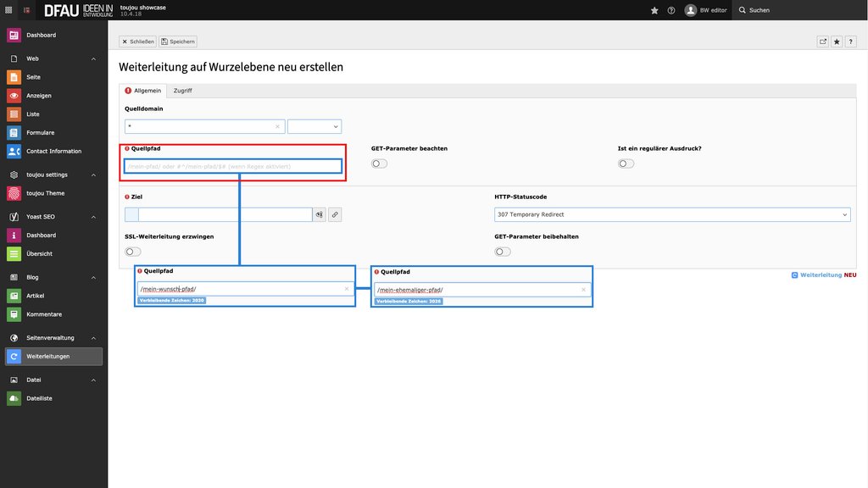868x488 pixels.
Task: Open page in new window icon
Action: pos(822,42)
